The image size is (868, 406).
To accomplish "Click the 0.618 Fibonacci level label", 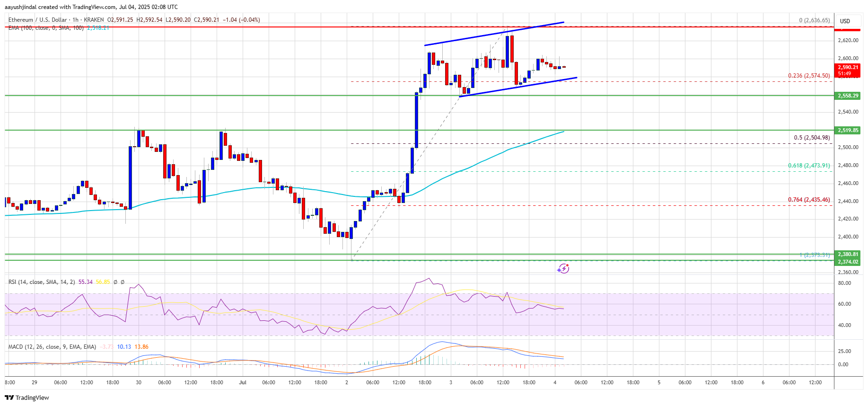I will pos(808,166).
